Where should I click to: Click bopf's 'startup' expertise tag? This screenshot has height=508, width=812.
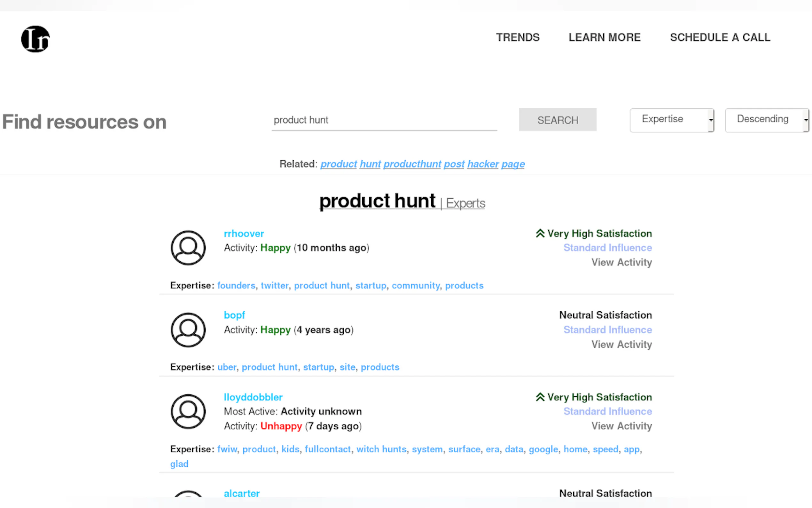coord(318,367)
